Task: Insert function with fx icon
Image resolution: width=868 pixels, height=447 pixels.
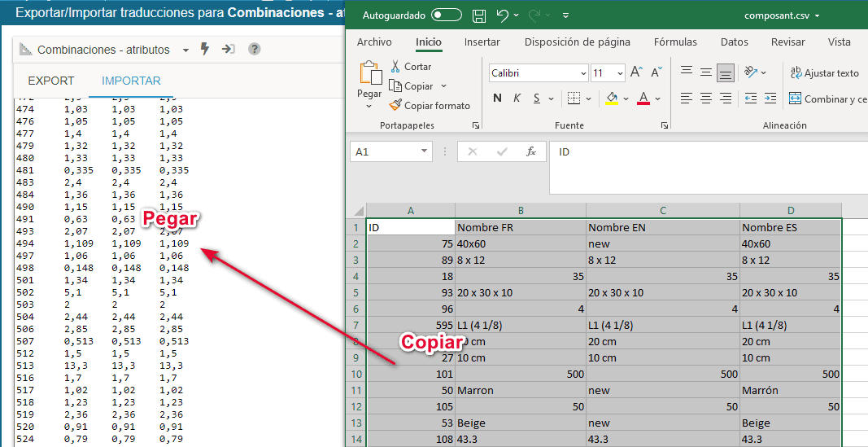Action: [x=530, y=152]
